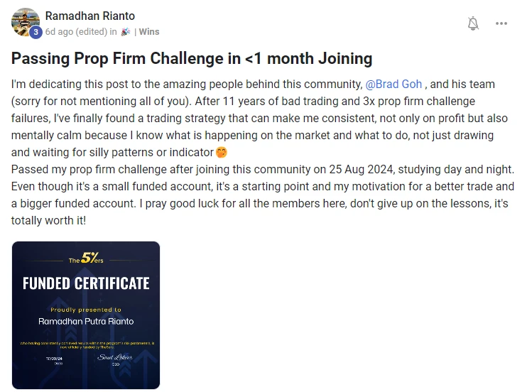This screenshot has width=532, height=392.
Task: Open the Funded Certificate image attachment
Action: (x=86, y=315)
